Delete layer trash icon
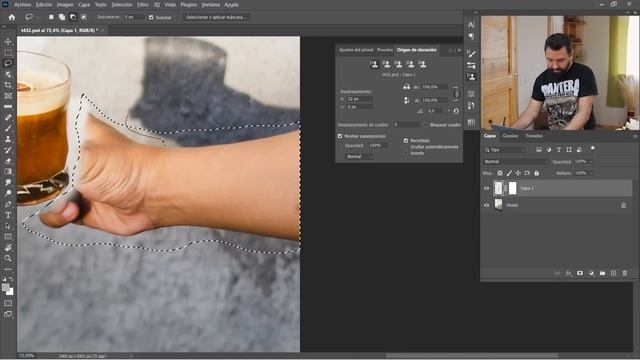 point(624,273)
